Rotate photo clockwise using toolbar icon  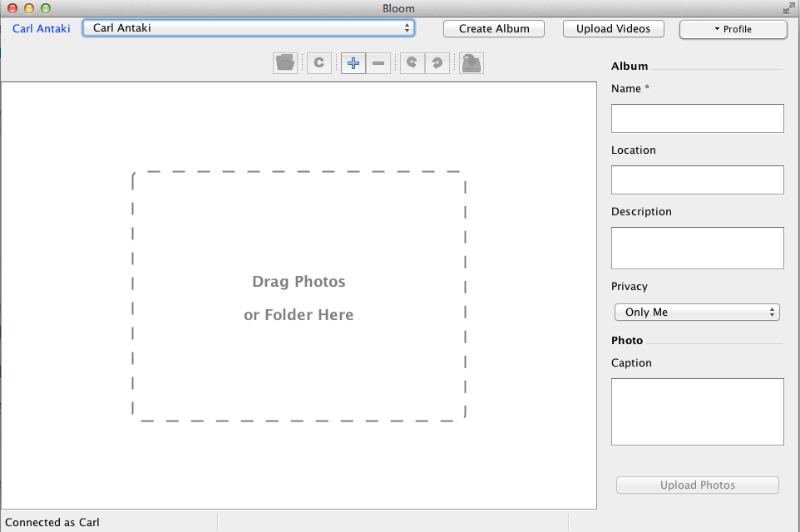pyautogui.click(x=437, y=62)
